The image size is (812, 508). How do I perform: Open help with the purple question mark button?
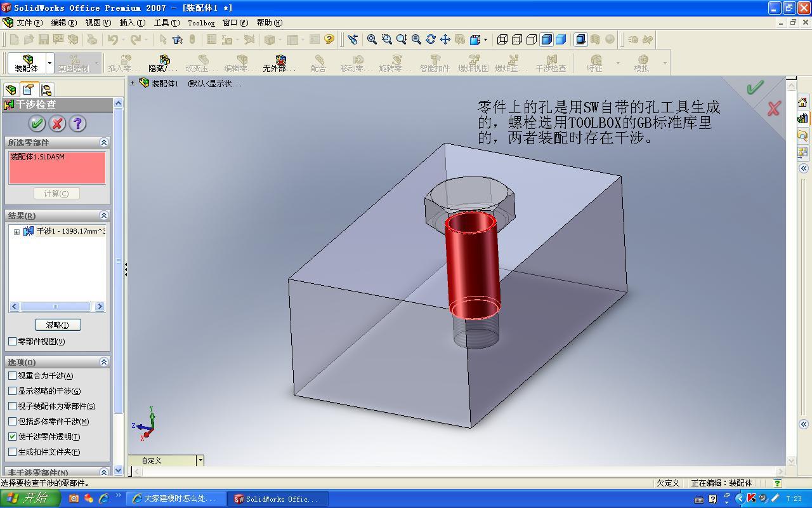pos(77,123)
